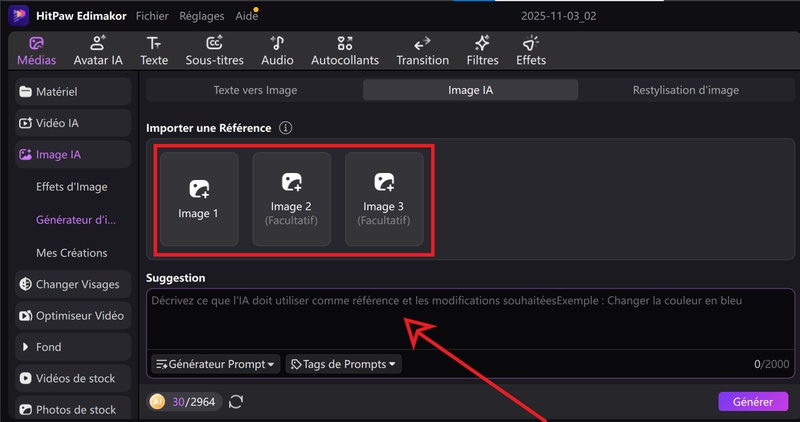Image resolution: width=800 pixels, height=422 pixels.
Task: Open Vidéos de stock in the sidebar
Action: (73, 378)
